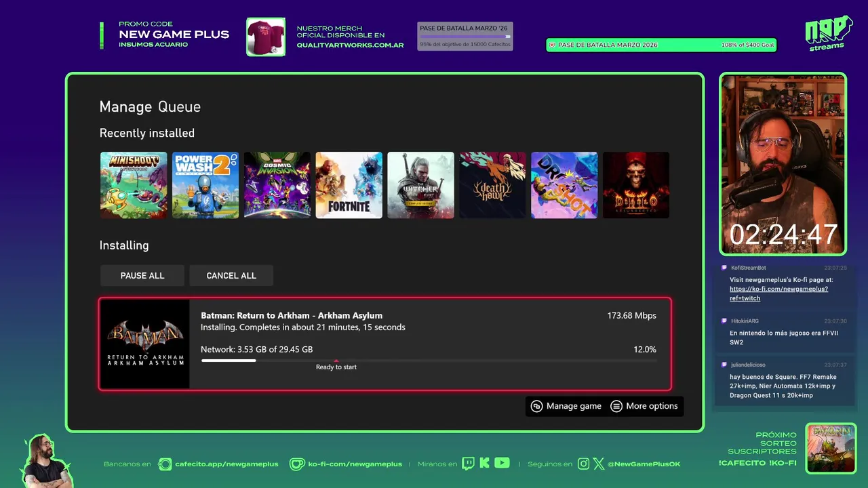
Task: Click the merch t-shirt image
Action: pyautogui.click(x=266, y=37)
